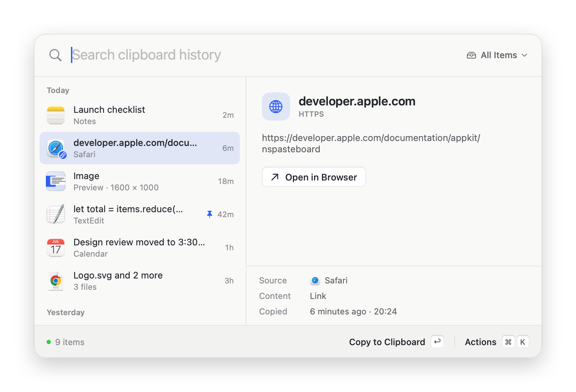Click the 1h timestamp on Design review entry

point(229,248)
